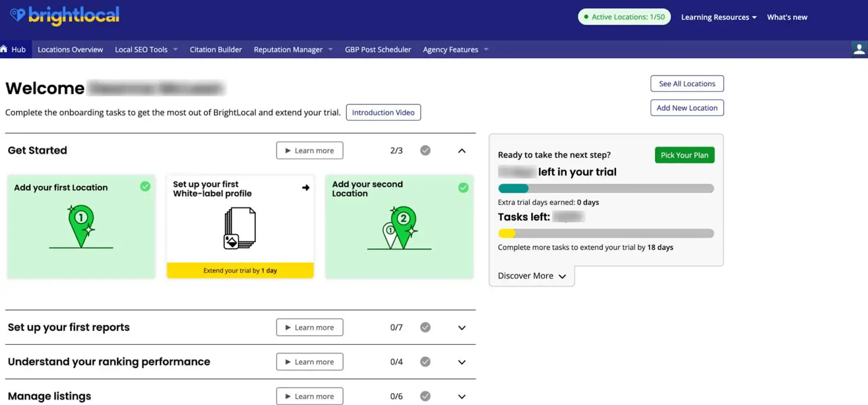Open Locations Overview
The width and height of the screenshot is (868, 405).
click(70, 49)
